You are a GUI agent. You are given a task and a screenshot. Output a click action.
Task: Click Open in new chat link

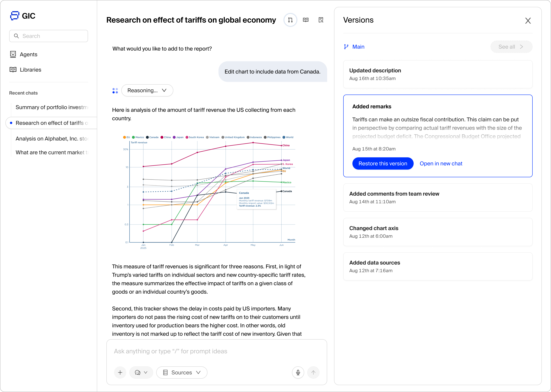click(x=441, y=163)
